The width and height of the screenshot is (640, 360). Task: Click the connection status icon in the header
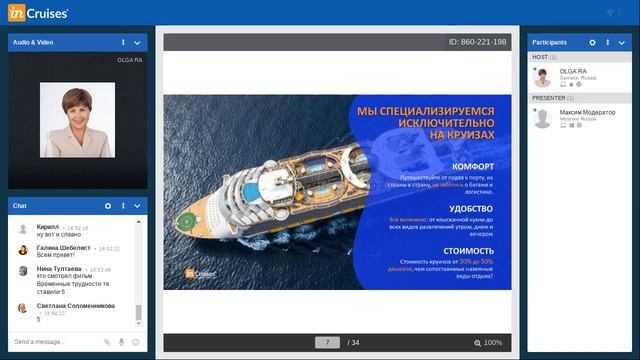pos(611,13)
